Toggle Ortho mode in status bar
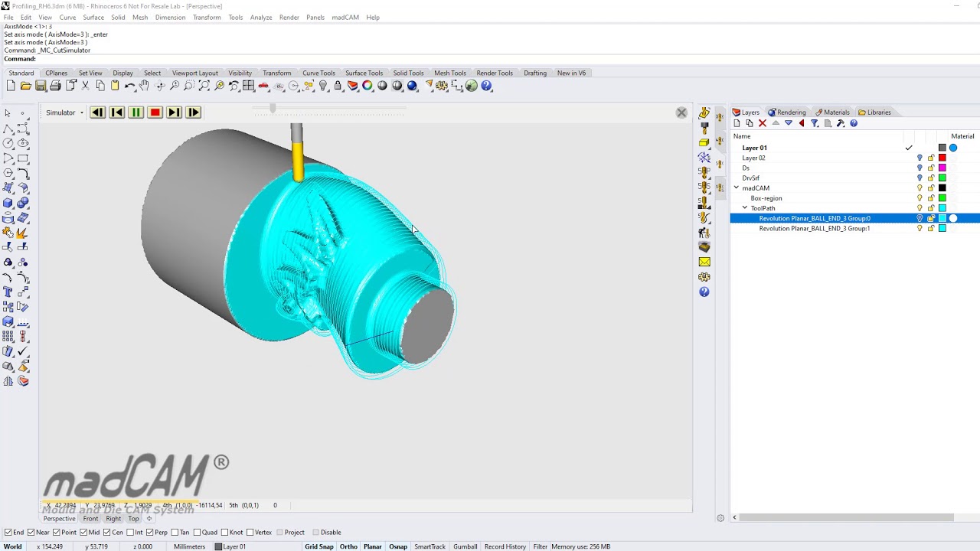Image resolution: width=980 pixels, height=551 pixels. (x=348, y=546)
